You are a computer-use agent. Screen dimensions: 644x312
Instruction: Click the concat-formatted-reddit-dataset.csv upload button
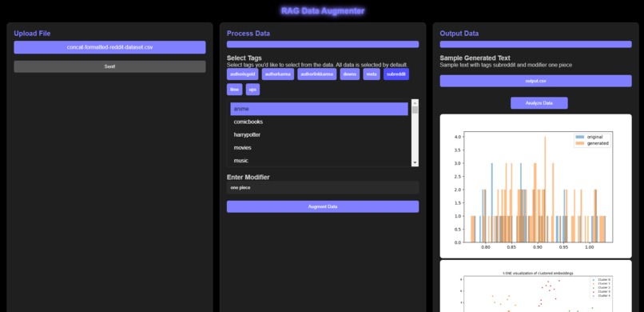(109, 47)
